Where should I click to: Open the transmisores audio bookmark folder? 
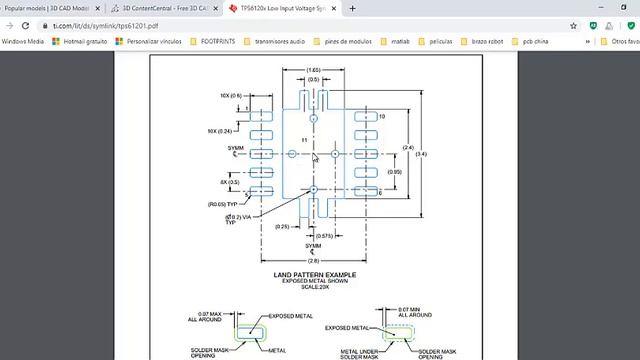tap(274, 41)
